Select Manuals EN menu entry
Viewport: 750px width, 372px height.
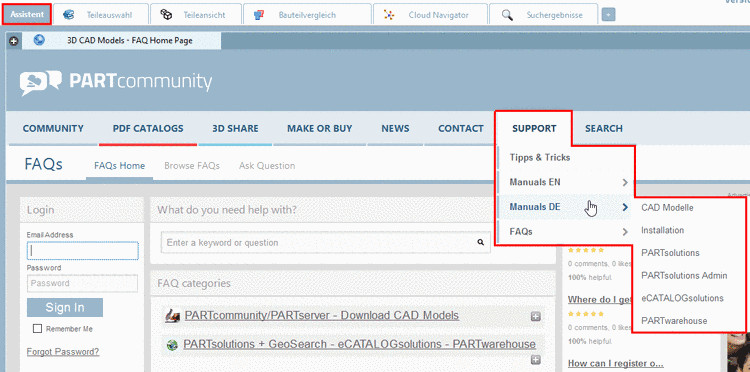coord(535,182)
